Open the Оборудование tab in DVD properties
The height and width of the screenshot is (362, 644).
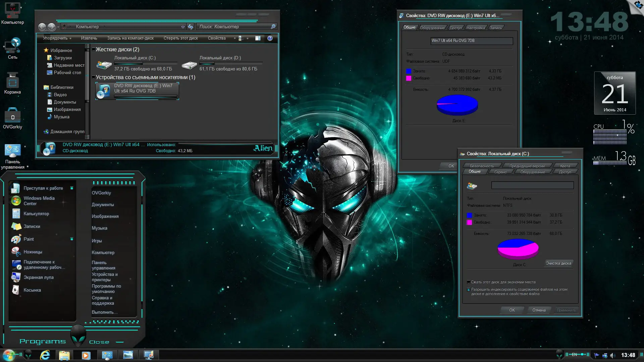(x=432, y=28)
